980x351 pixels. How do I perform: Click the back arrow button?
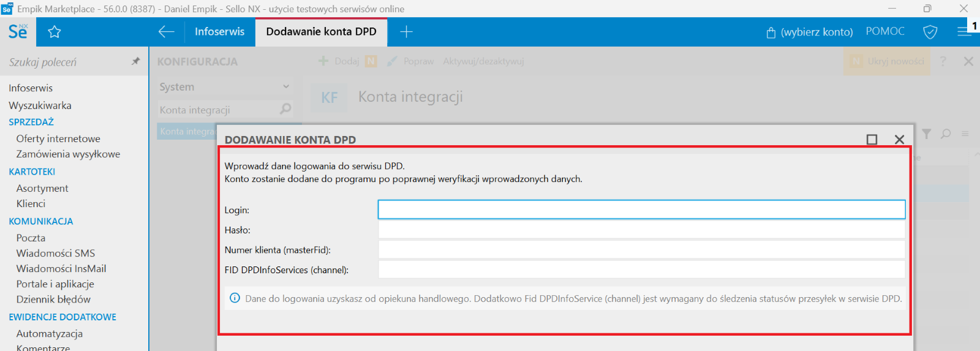click(x=166, y=32)
